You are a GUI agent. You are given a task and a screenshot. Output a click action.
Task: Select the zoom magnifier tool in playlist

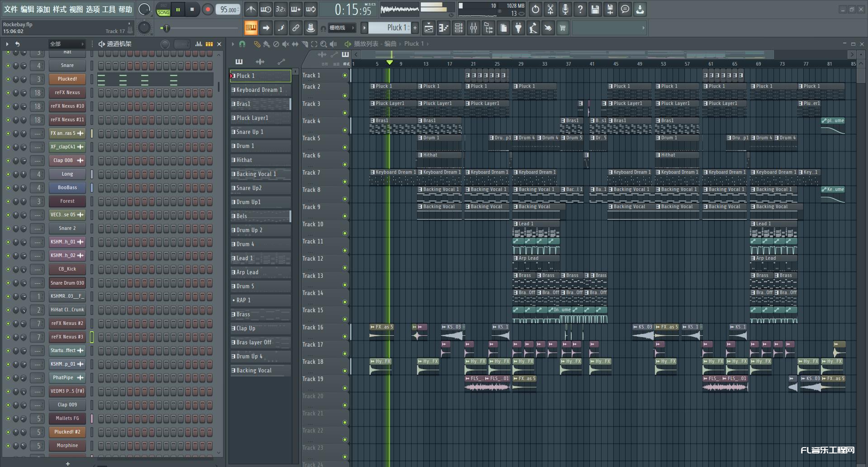click(x=323, y=44)
